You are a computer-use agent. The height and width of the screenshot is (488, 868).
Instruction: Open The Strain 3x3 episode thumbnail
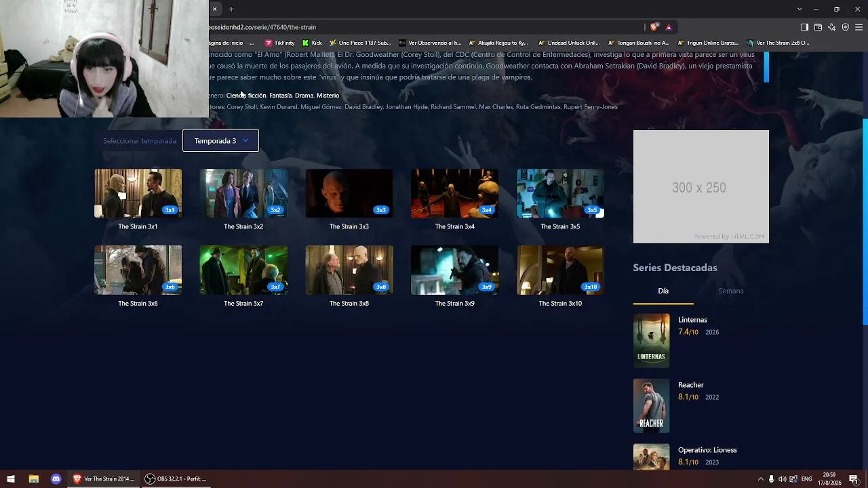[349, 193]
